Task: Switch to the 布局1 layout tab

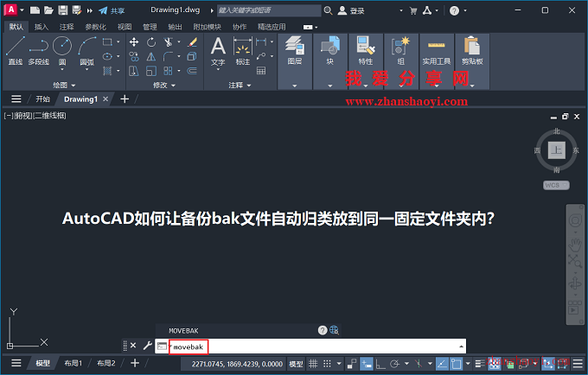Action: click(73, 363)
